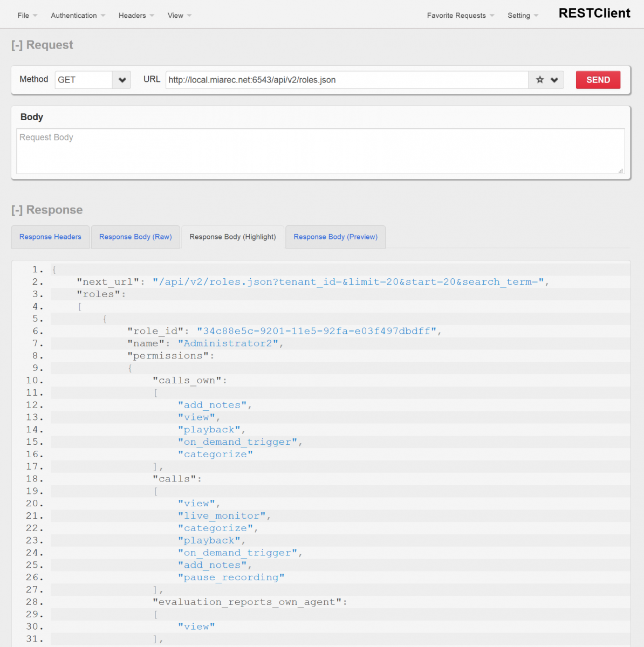The image size is (644, 647).
Task: Click the Body panel heading
Action: 32,117
